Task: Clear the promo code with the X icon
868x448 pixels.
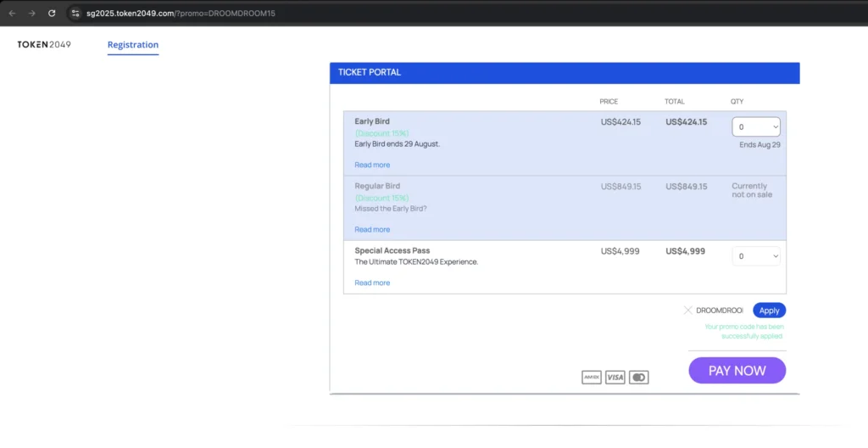Action: point(687,310)
